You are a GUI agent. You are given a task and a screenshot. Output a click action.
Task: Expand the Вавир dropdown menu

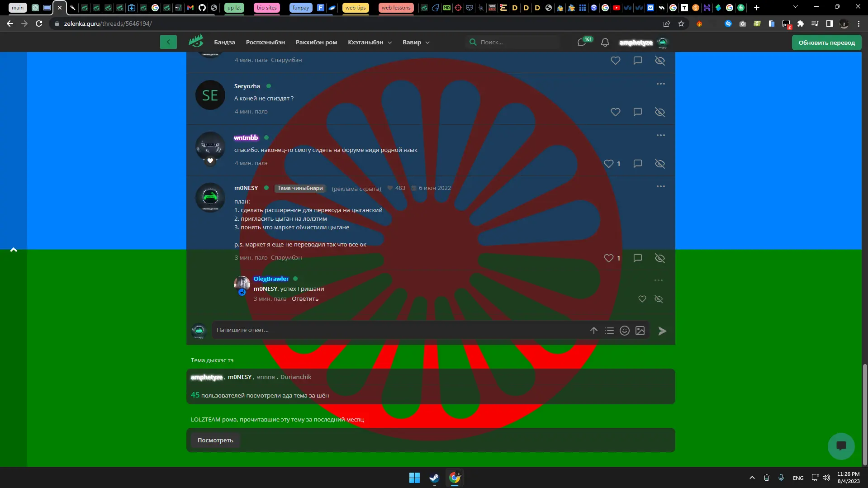coord(416,42)
